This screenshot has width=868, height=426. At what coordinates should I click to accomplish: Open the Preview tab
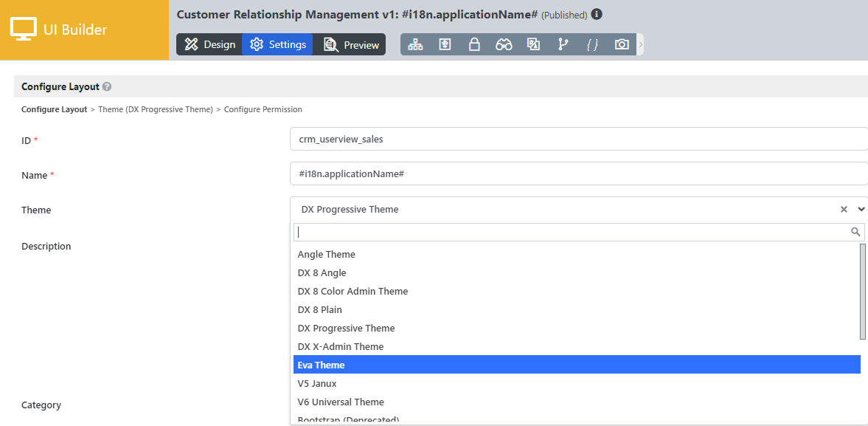click(x=352, y=44)
